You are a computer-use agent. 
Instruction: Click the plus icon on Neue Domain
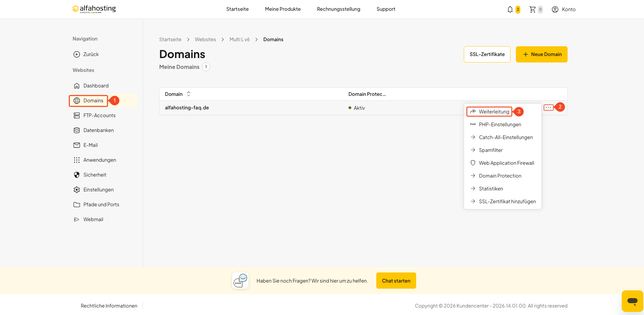click(x=526, y=54)
